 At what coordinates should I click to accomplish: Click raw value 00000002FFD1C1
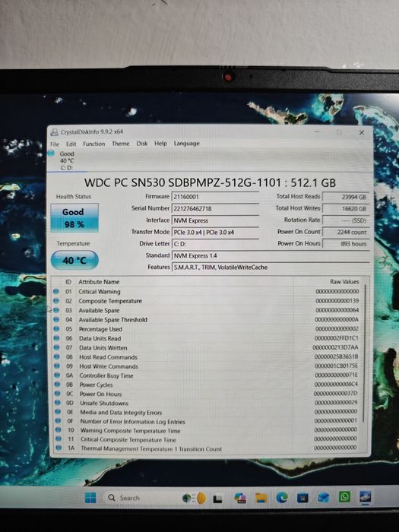tap(336, 338)
